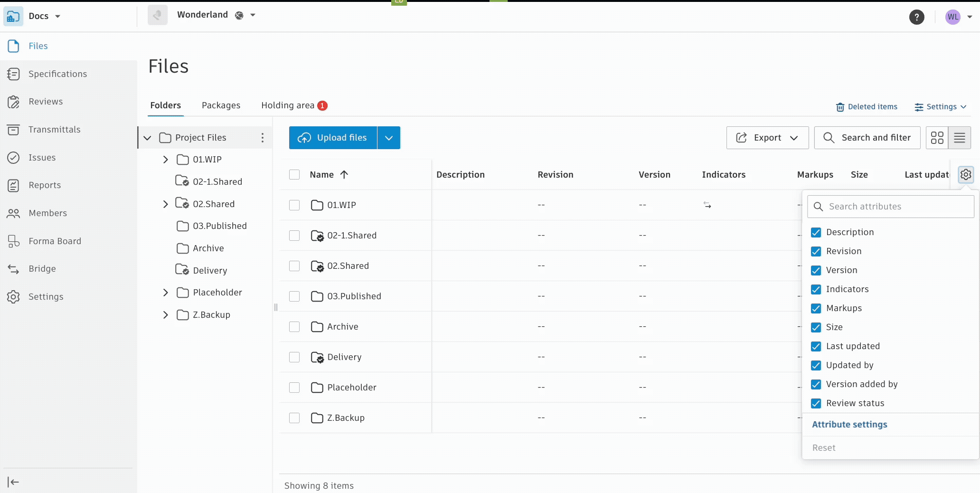Open Deleted items trash
Viewport: 980px width, 493px height.
(x=867, y=107)
